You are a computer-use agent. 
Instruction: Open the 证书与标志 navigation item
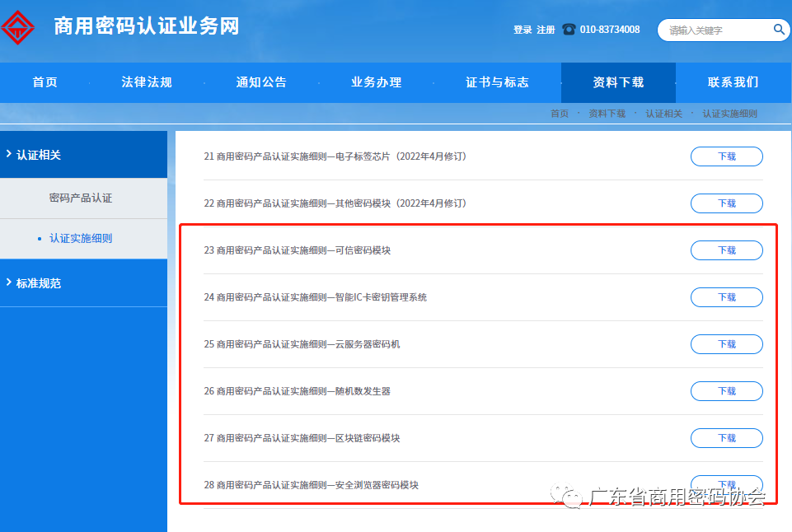coord(497,82)
